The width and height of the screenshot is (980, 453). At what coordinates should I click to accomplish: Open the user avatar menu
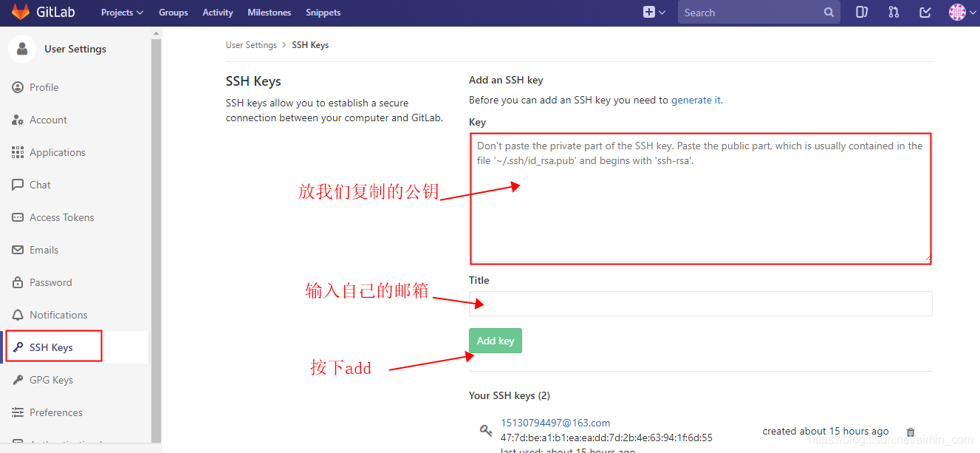[x=962, y=12]
